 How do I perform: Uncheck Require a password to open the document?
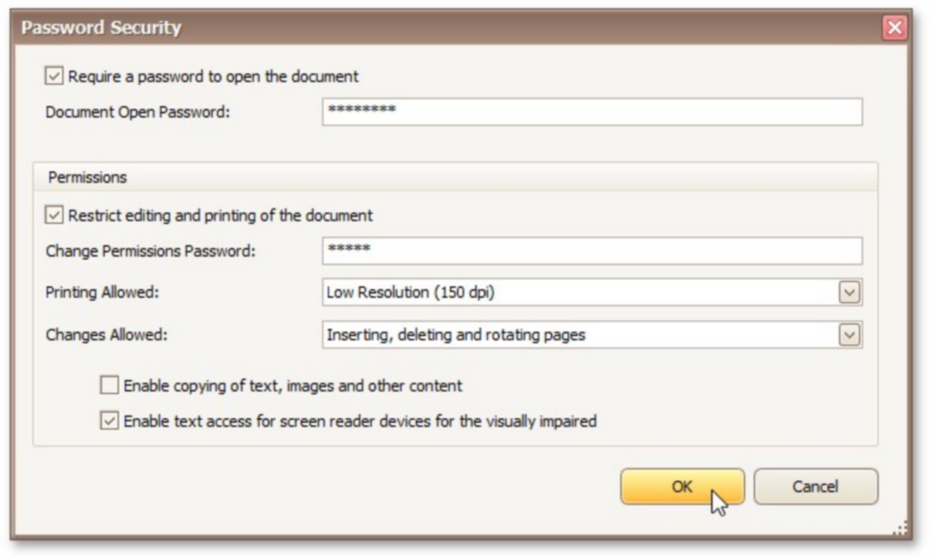(x=54, y=76)
